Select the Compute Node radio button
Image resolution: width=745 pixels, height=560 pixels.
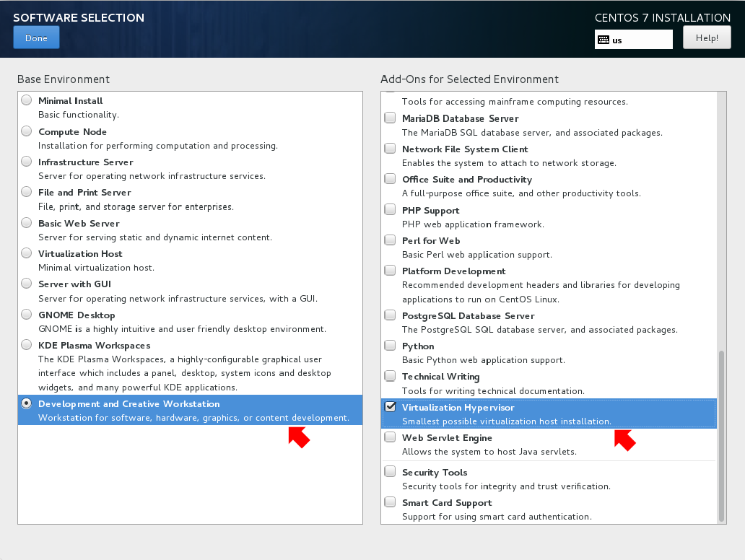tap(27, 131)
